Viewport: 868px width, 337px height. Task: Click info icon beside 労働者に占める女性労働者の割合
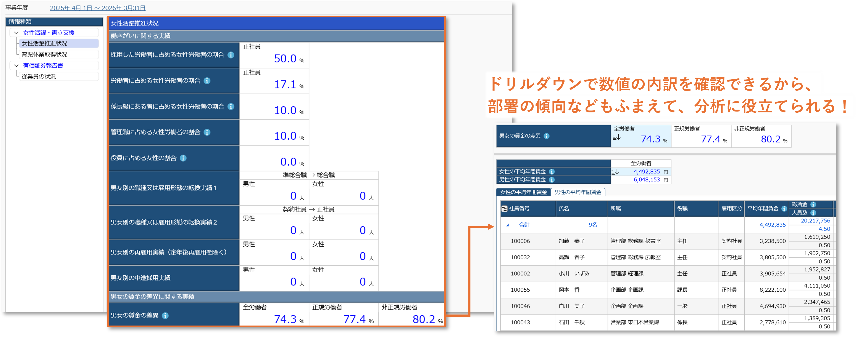(x=207, y=81)
